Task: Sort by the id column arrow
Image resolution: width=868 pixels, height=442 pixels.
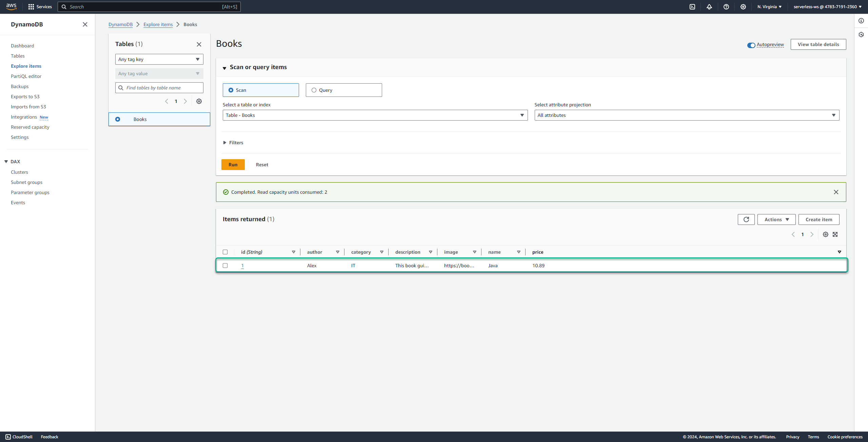Action: (x=294, y=252)
